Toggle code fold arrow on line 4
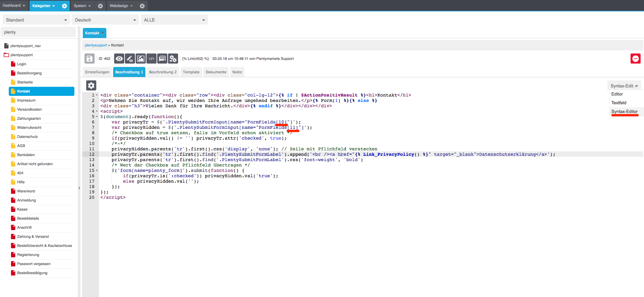The width and height of the screenshot is (644, 297). 97,111
